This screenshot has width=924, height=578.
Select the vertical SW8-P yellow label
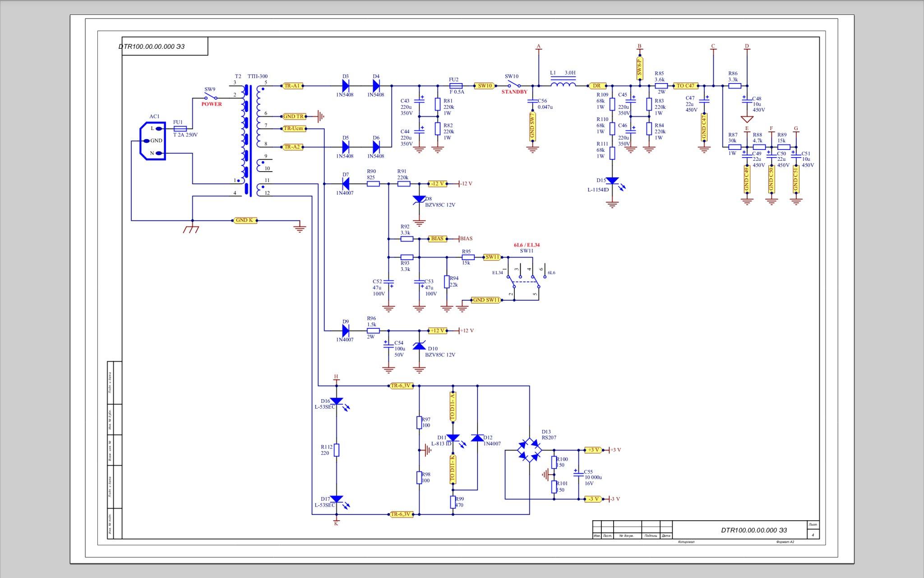point(640,69)
